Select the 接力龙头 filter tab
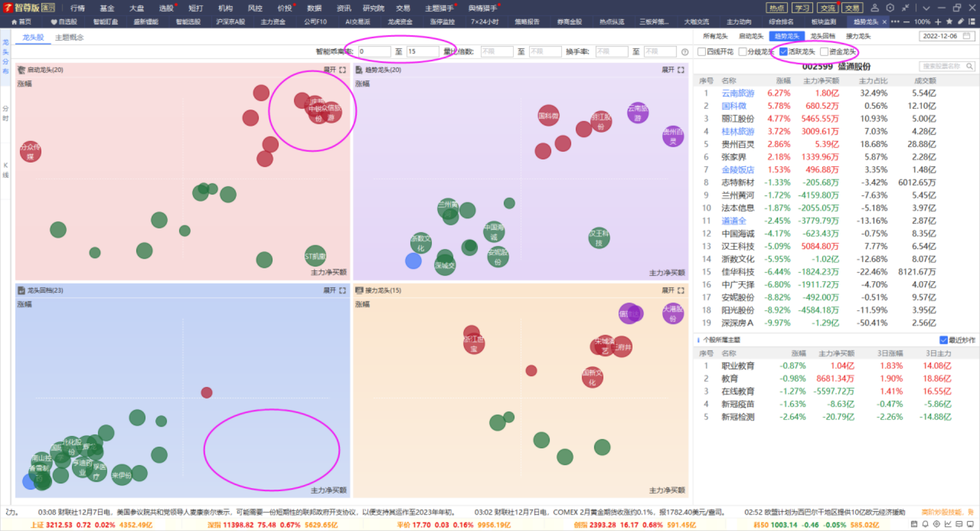Screen dimensions: 980x531 858,36
